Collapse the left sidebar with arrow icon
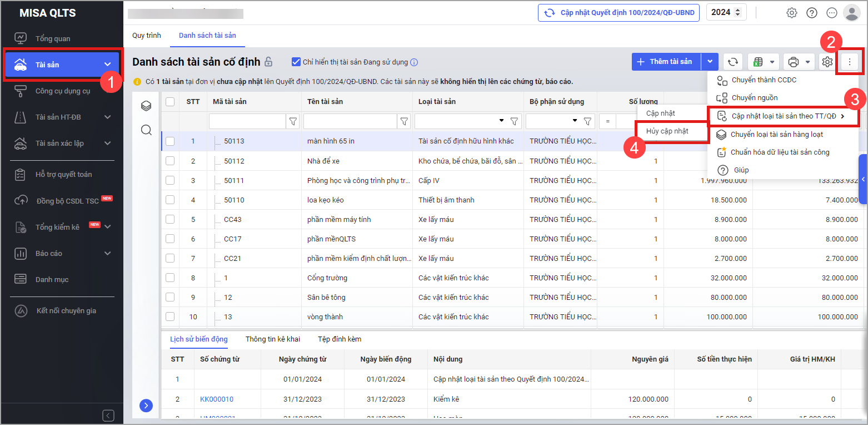 108,415
